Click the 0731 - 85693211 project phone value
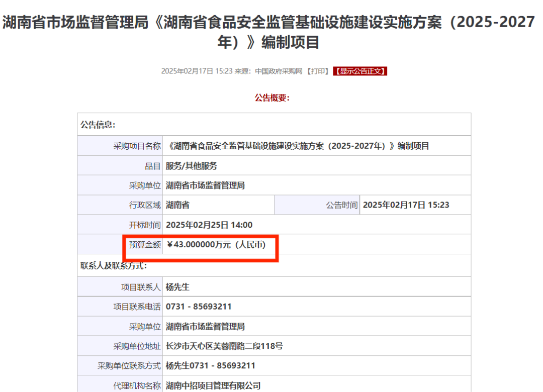This screenshot has height=392, width=543. click(199, 307)
